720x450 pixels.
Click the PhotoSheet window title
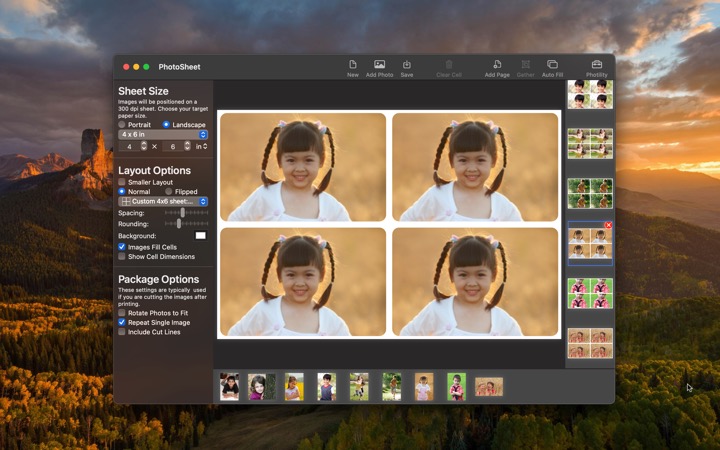[x=180, y=67]
